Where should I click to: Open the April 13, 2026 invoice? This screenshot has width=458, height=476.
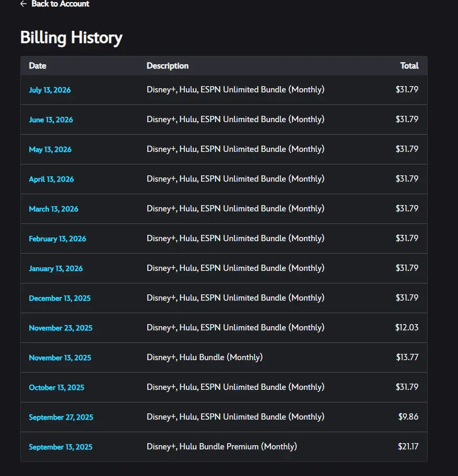pyautogui.click(x=51, y=179)
